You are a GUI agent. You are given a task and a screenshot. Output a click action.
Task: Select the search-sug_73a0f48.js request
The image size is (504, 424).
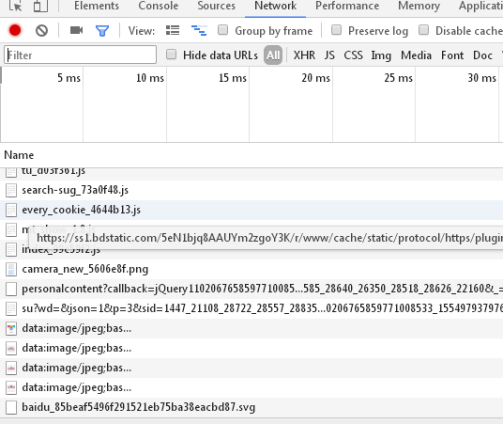pyautogui.click(x=252, y=190)
